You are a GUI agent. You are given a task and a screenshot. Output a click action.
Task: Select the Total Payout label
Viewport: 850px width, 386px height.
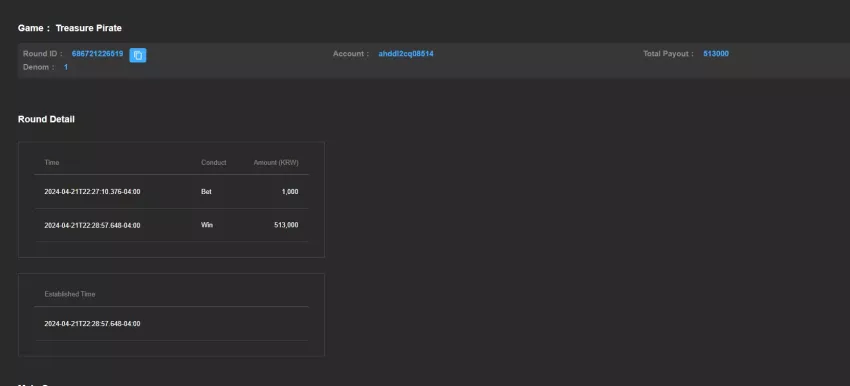pyautogui.click(x=668, y=54)
